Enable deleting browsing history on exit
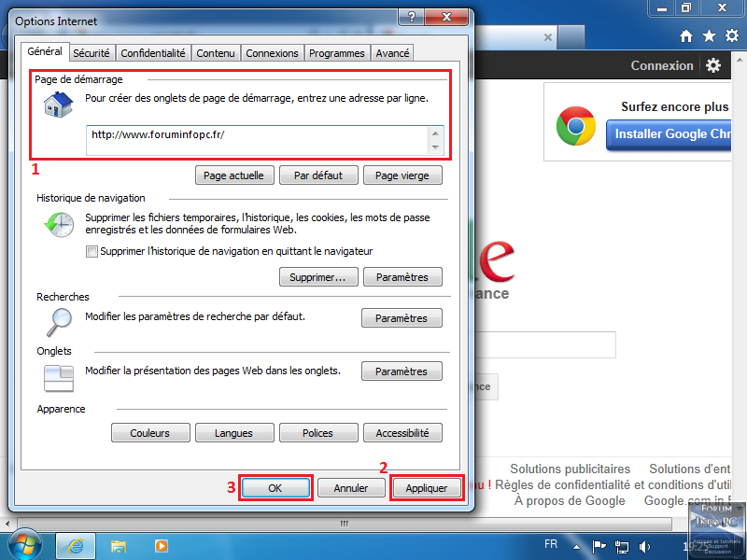747x560 pixels. pos(92,251)
